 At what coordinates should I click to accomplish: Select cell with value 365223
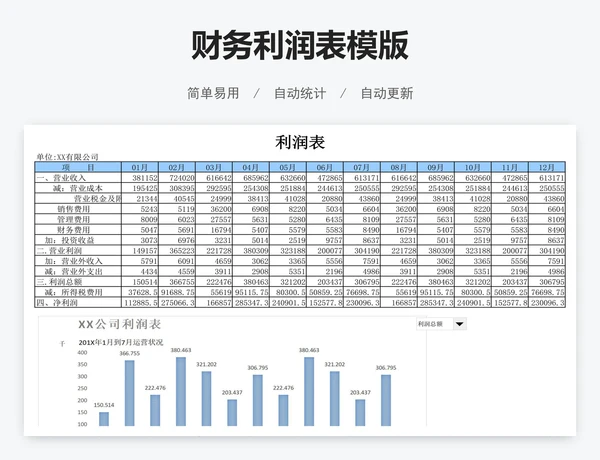177,251
